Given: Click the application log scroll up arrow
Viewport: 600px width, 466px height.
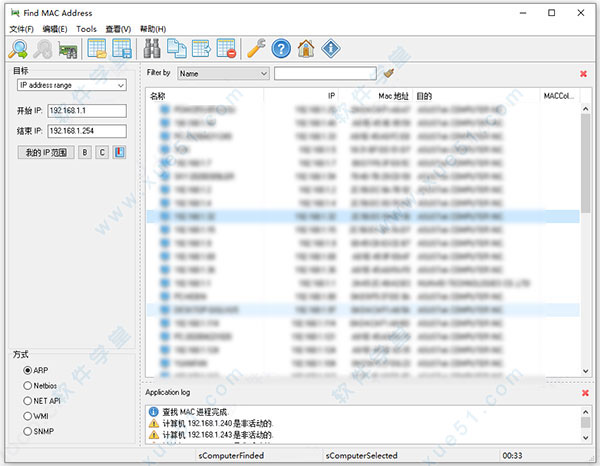Looking at the screenshot, I should pos(585,412).
